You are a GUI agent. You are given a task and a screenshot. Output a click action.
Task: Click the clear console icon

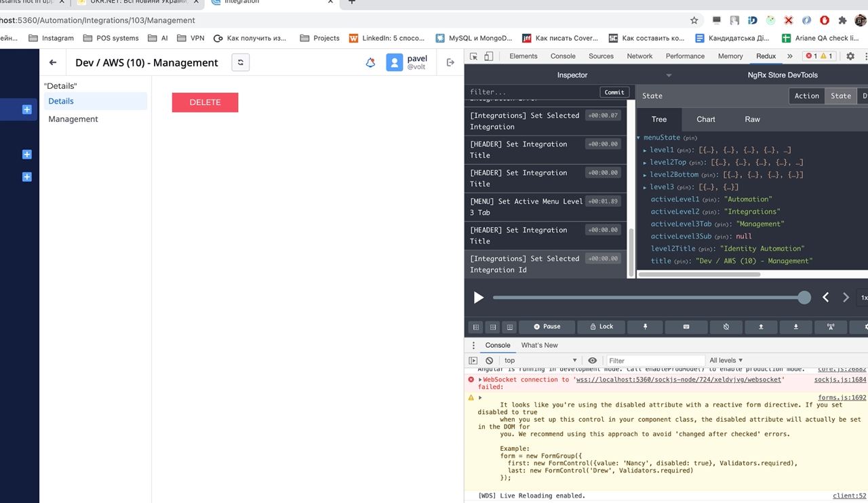(490, 361)
